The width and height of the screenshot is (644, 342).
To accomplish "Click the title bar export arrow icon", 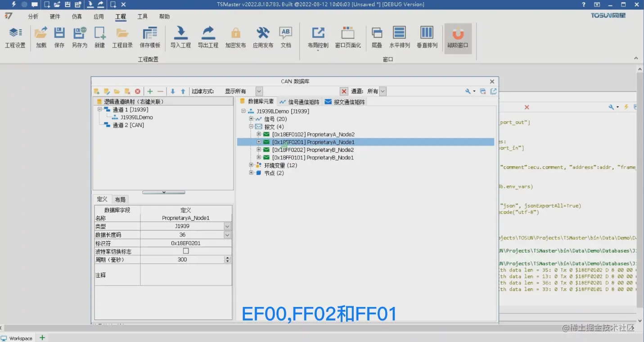I will click(x=100, y=4).
